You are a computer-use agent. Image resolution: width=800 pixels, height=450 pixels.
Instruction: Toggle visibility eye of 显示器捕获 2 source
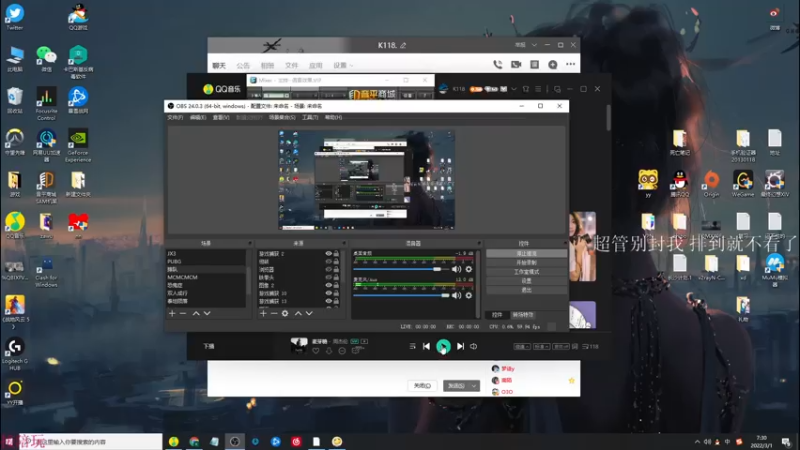(x=329, y=254)
